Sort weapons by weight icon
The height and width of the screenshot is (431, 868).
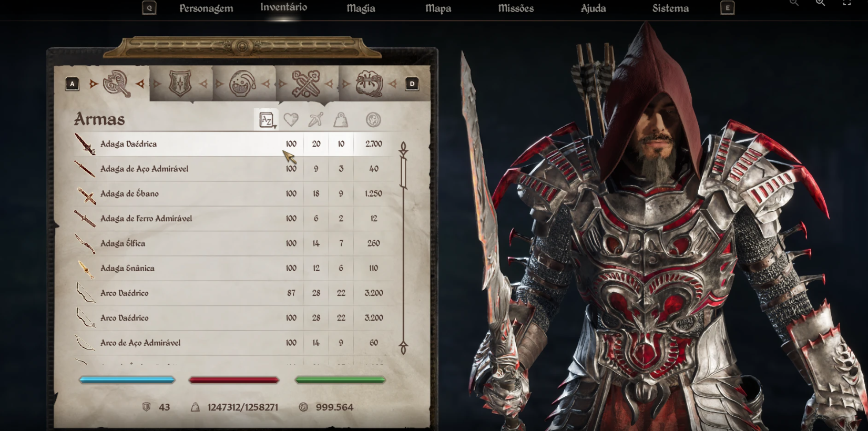(341, 120)
